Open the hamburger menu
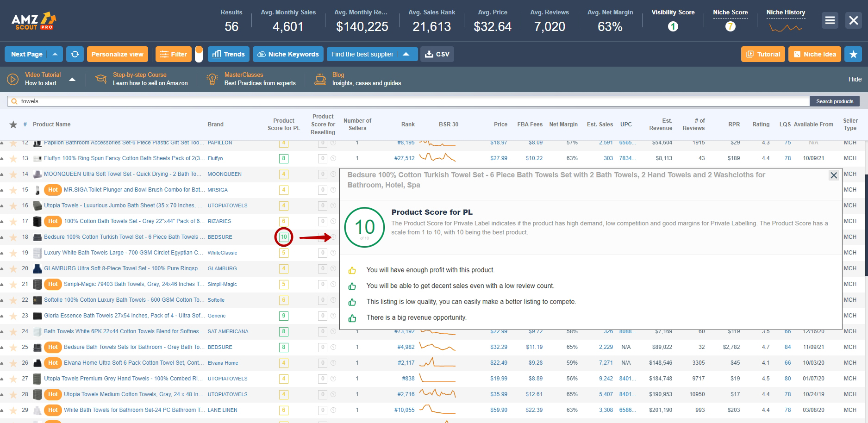The height and width of the screenshot is (423, 868). pyautogui.click(x=830, y=20)
